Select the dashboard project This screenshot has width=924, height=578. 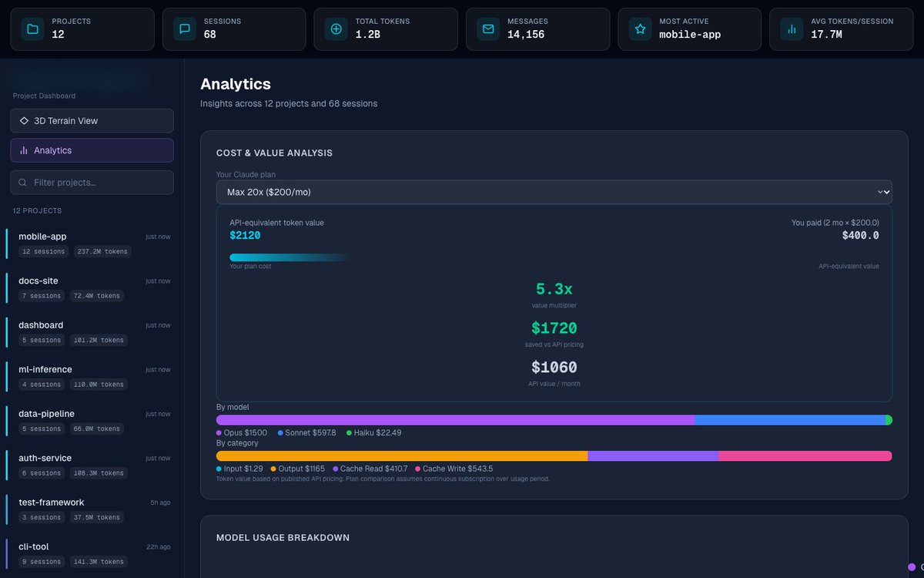[92, 332]
